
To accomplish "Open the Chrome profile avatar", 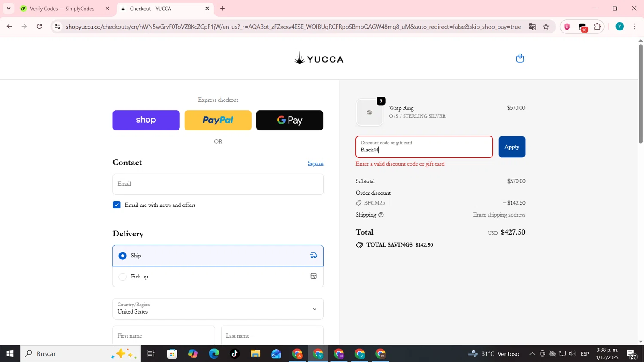I will click(620, 27).
